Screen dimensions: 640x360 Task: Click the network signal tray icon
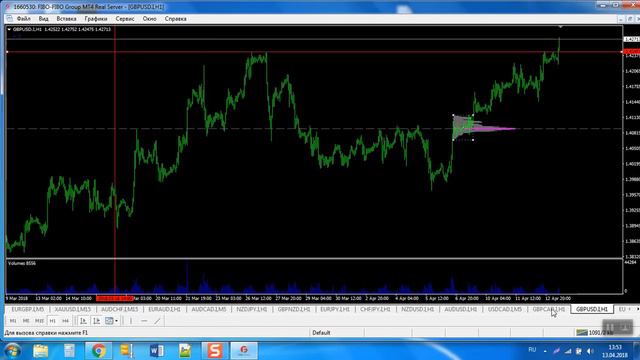click(568, 351)
